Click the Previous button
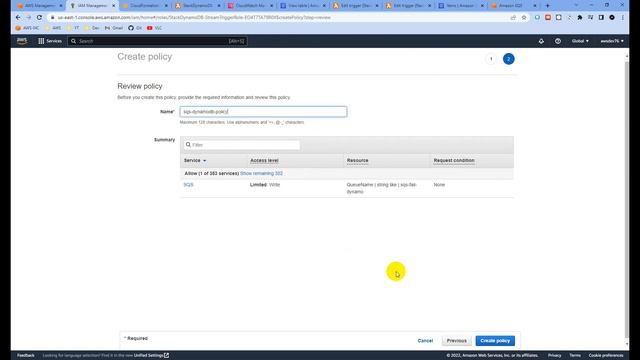 point(456,340)
